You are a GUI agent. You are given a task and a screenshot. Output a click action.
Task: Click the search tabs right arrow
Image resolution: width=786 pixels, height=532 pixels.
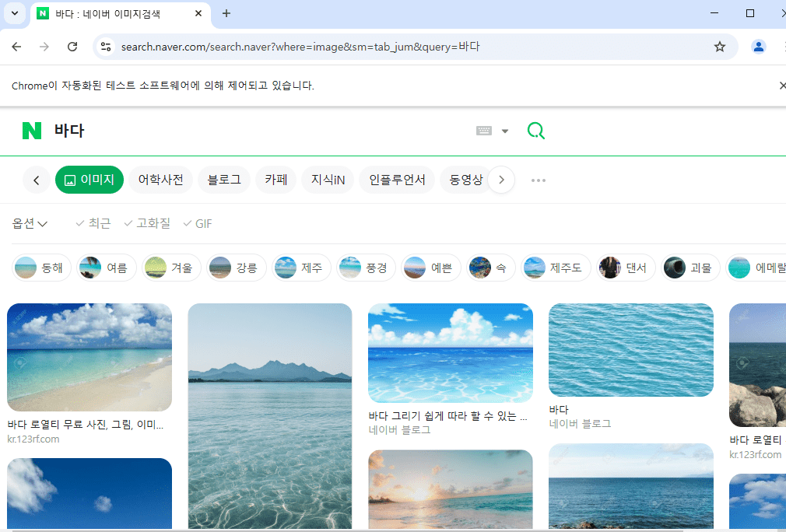click(501, 180)
